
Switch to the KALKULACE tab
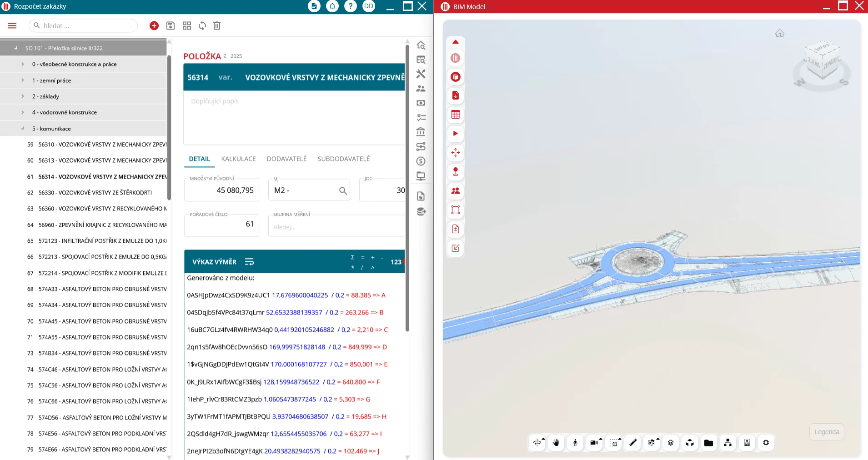pyautogui.click(x=238, y=159)
